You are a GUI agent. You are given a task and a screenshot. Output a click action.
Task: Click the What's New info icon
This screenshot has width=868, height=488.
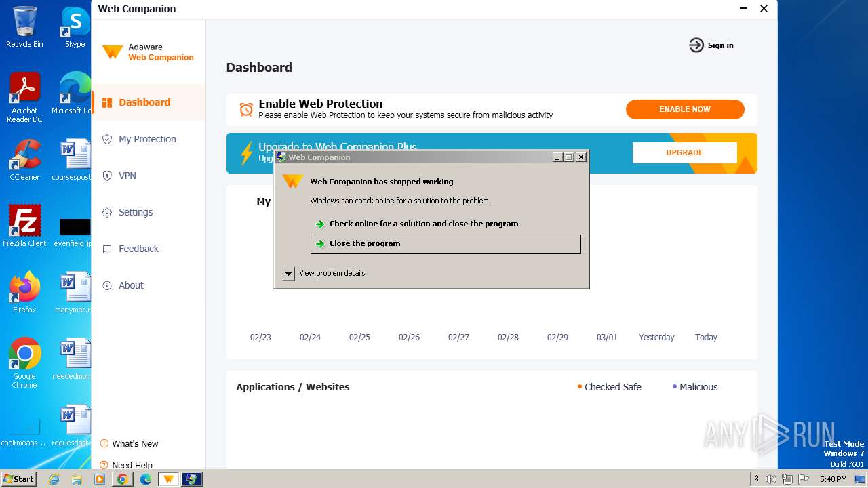click(x=104, y=443)
